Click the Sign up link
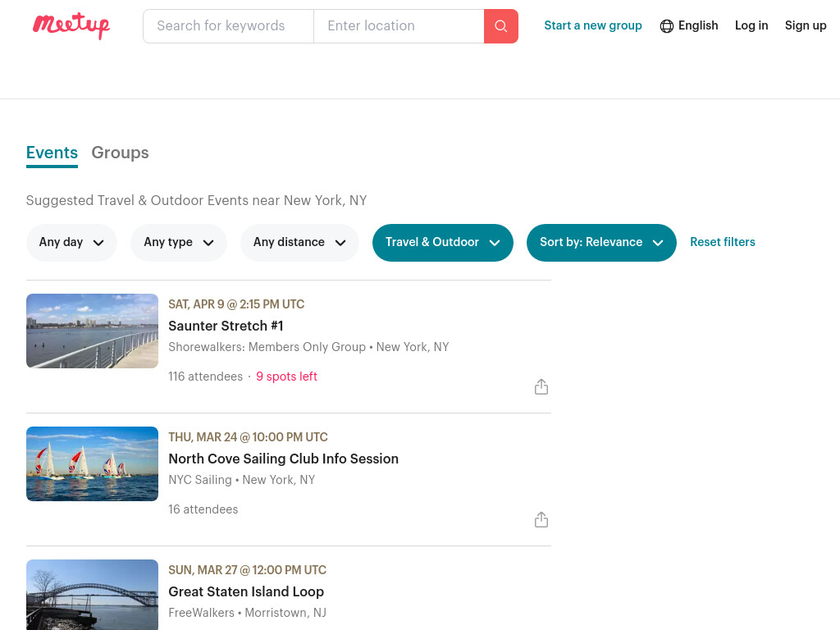 (x=806, y=25)
